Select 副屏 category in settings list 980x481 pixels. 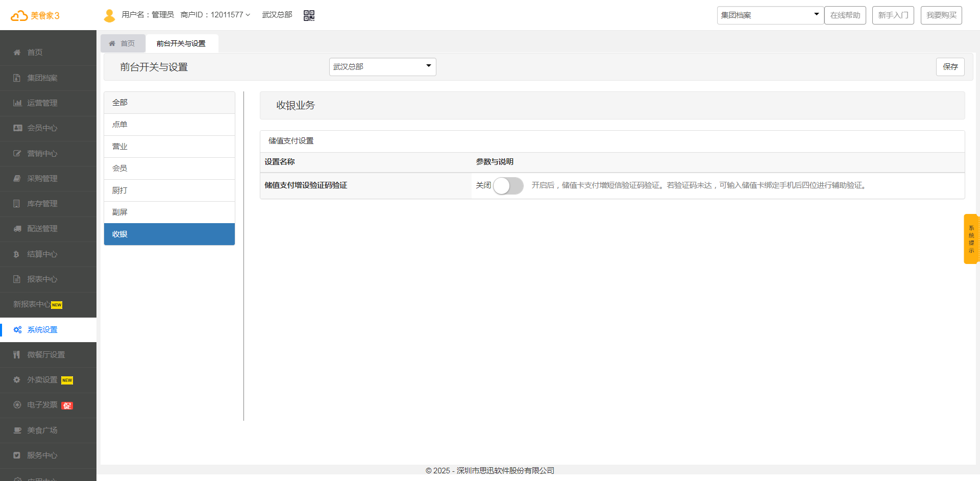(x=169, y=212)
